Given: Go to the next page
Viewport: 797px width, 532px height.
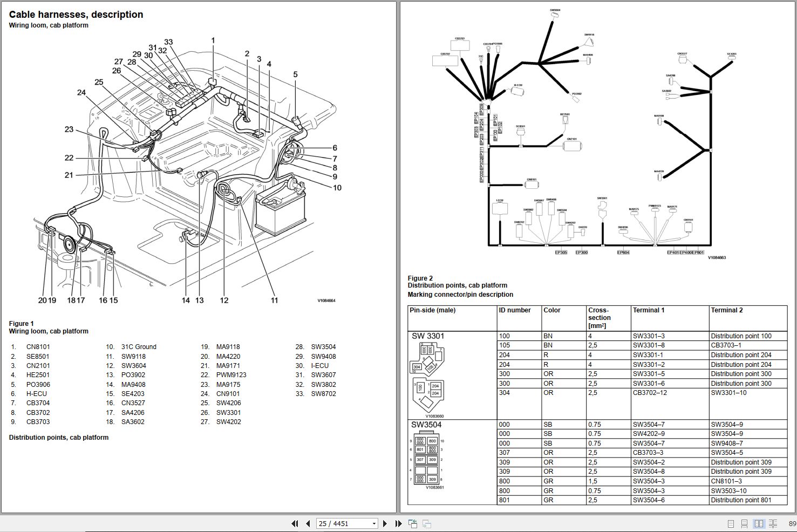Looking at the screenshot, I should coord(385,523).
